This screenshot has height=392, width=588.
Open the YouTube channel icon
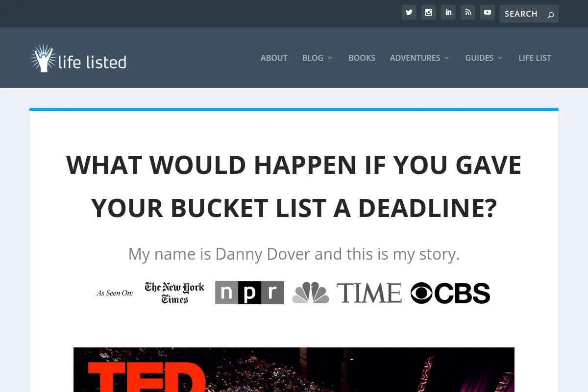click(x=488, y=12)
